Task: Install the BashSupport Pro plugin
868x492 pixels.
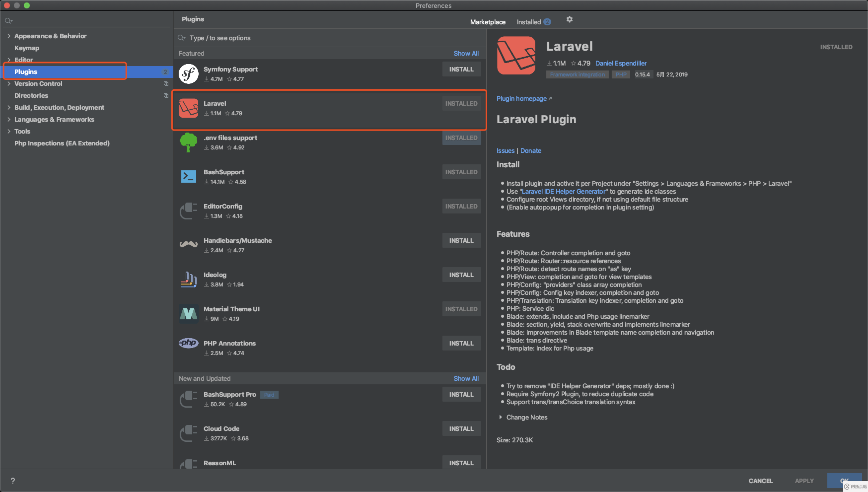Action: tap(461, 395)
